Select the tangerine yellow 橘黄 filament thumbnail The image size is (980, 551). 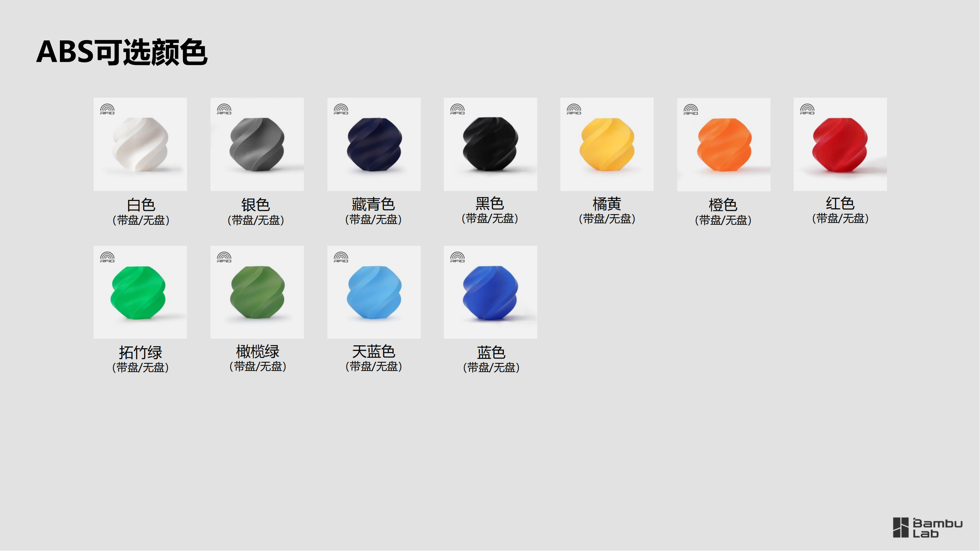pos(607,144)
